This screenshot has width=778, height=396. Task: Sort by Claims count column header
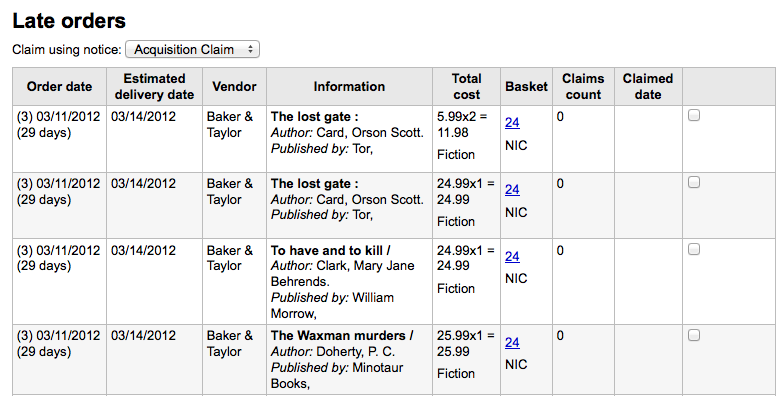(583, 86)
